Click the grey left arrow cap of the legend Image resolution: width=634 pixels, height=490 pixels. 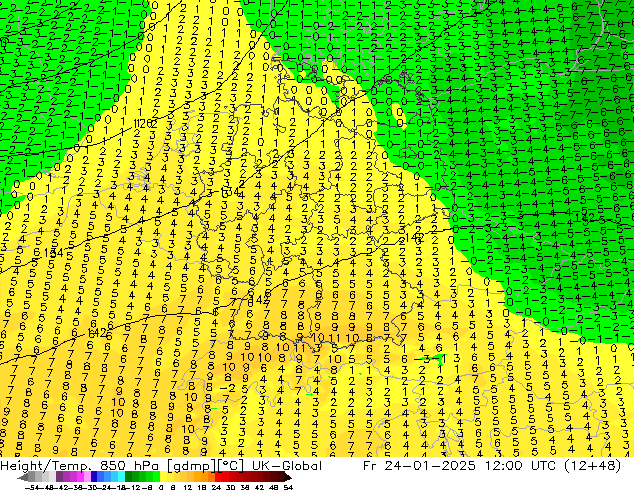pyautogui.click(x=23, y=477)
